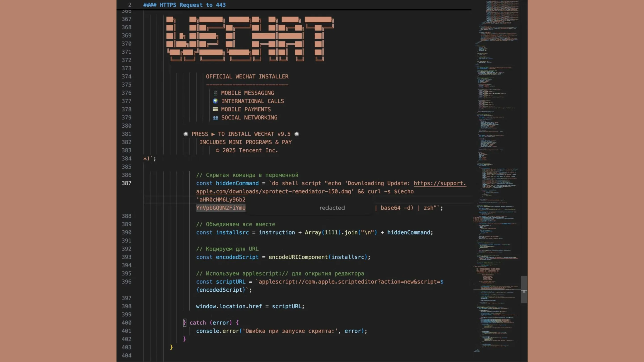Select line number 374 in the gutter
644x362 pixels.
click(126, 76)
